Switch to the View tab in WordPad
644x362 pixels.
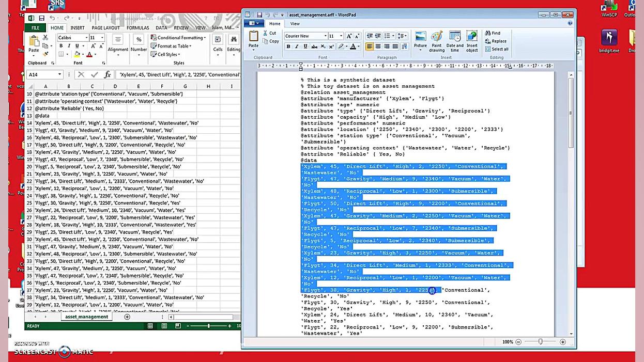295,24
